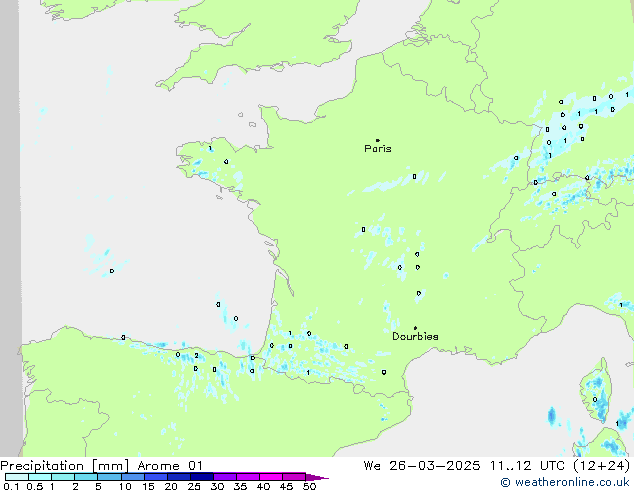
Task: Click the legend scale number 25
Action: tap(194, 486)
